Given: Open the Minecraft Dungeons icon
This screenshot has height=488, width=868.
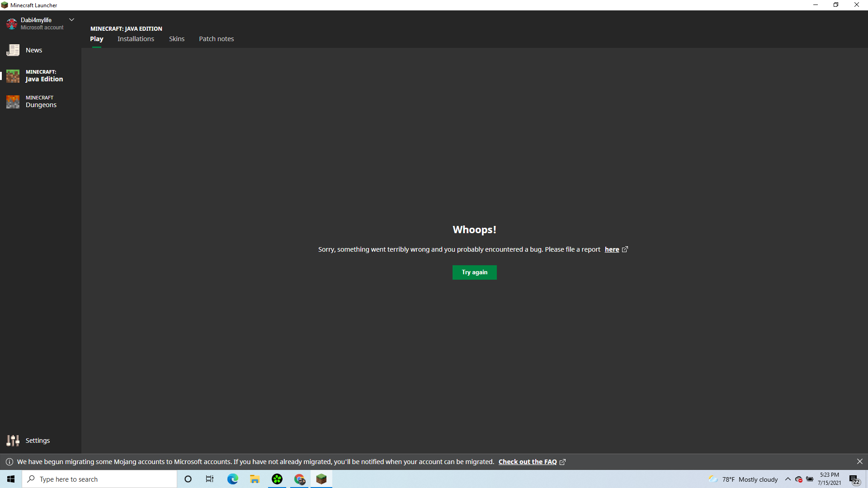Looking at the screenshot, I should tap(13, 102).
